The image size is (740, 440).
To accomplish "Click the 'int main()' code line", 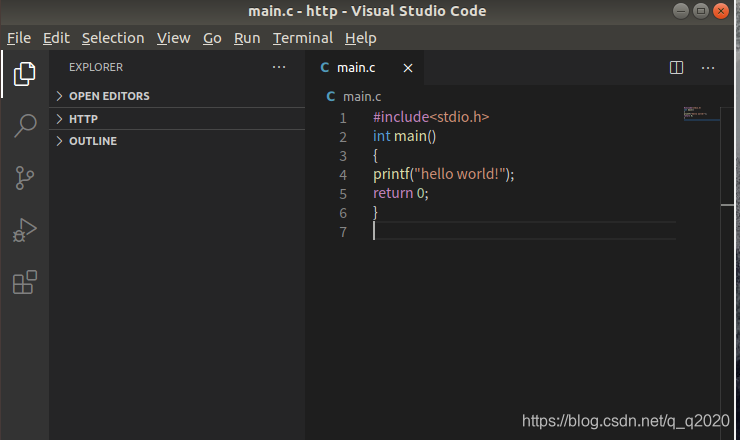I will [404, 136].
